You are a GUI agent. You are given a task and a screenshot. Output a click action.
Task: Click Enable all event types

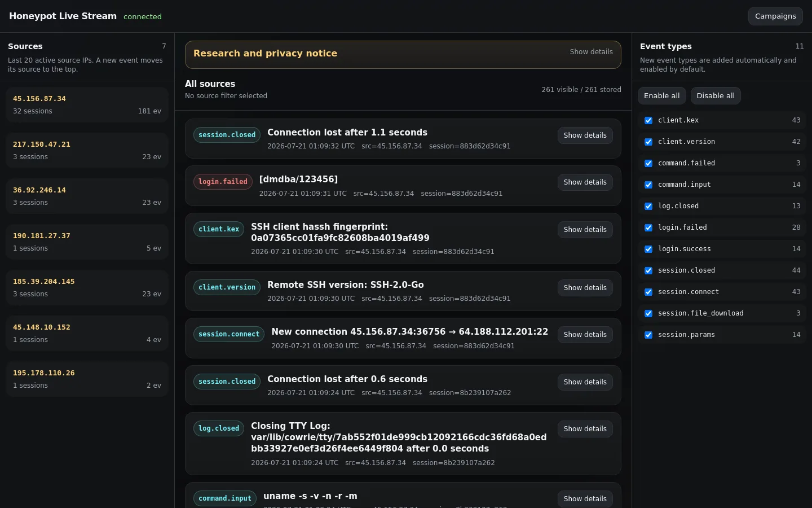(x=661, y=95)
